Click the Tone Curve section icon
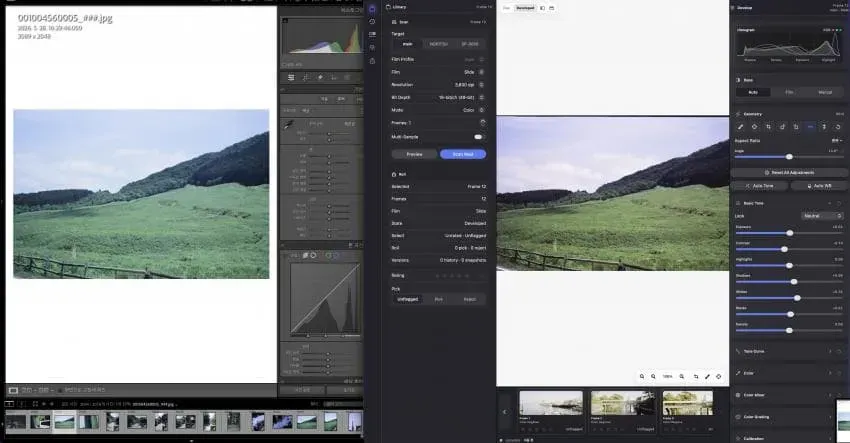 738,351
